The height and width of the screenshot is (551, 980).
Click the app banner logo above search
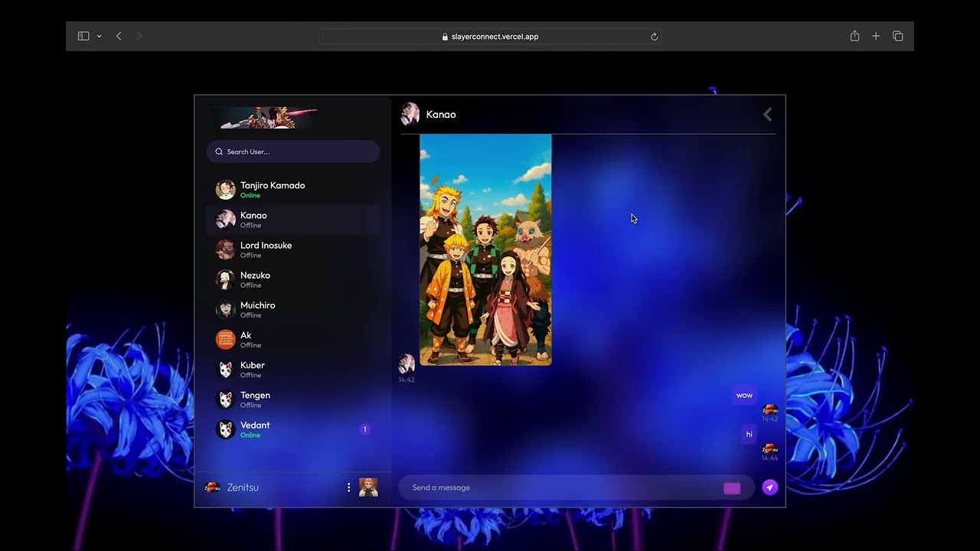pyautogui.click(x=264, y=117)
